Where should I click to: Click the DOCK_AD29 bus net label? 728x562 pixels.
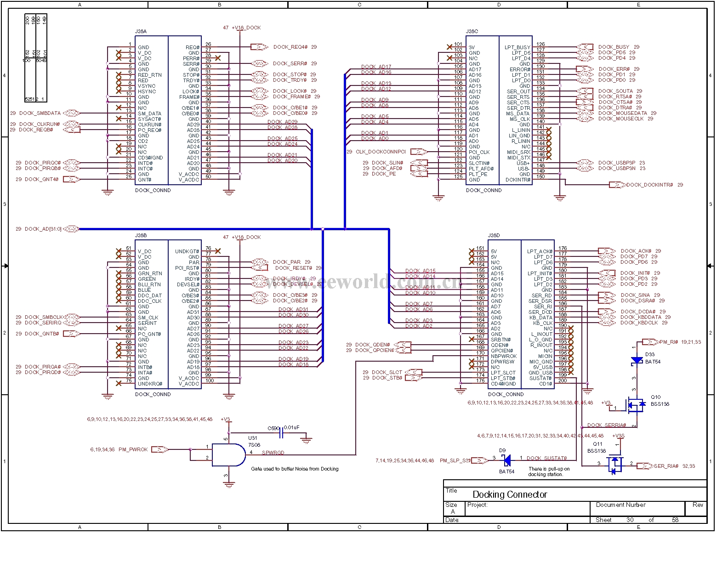click(282, 122)
